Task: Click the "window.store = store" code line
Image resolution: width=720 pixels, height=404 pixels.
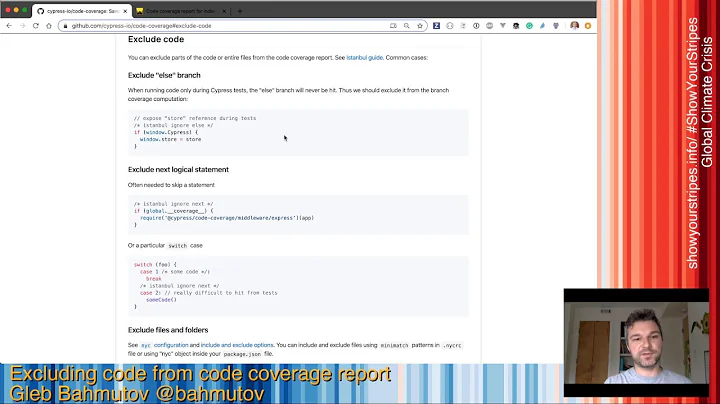Action: click(x=170, y=139)
